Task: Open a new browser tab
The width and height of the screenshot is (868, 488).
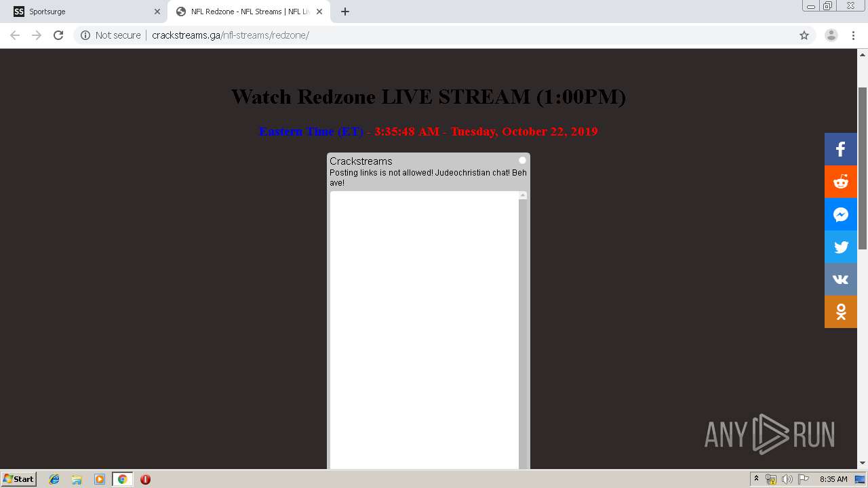Action: click(345, 12)
